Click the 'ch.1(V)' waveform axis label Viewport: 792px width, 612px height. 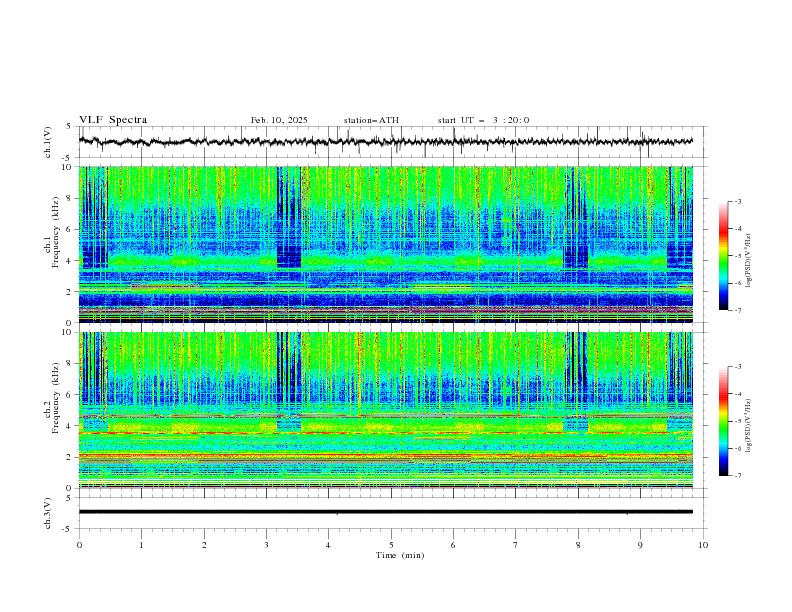pos(48,142)
